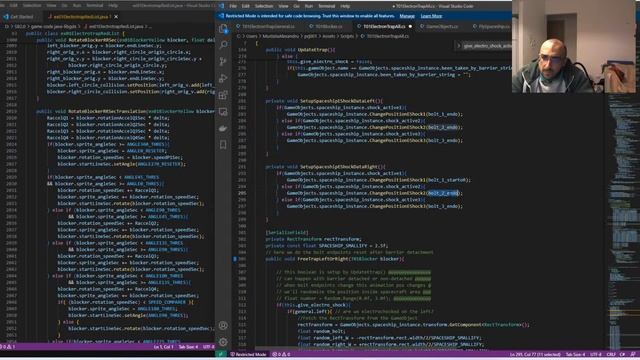The height and width of the screenshot is (360, 640).
Task: Open Source Control in the activity bar
Action: coord(223,62)
